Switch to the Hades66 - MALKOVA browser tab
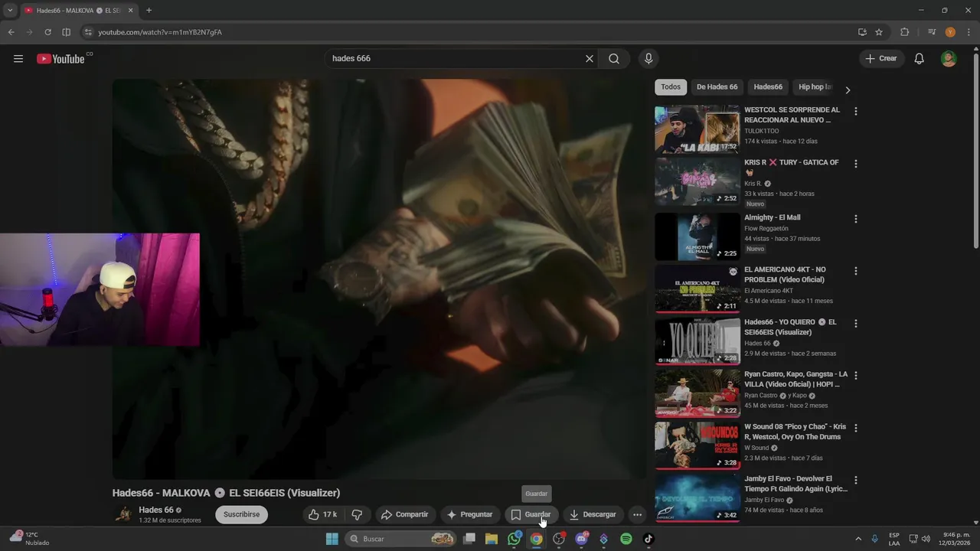980x551 pixels. (x=79, y=11)
